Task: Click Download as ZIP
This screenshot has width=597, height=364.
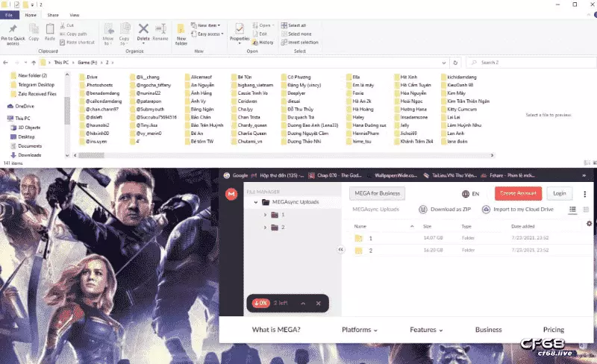Action: pos(445,210)
